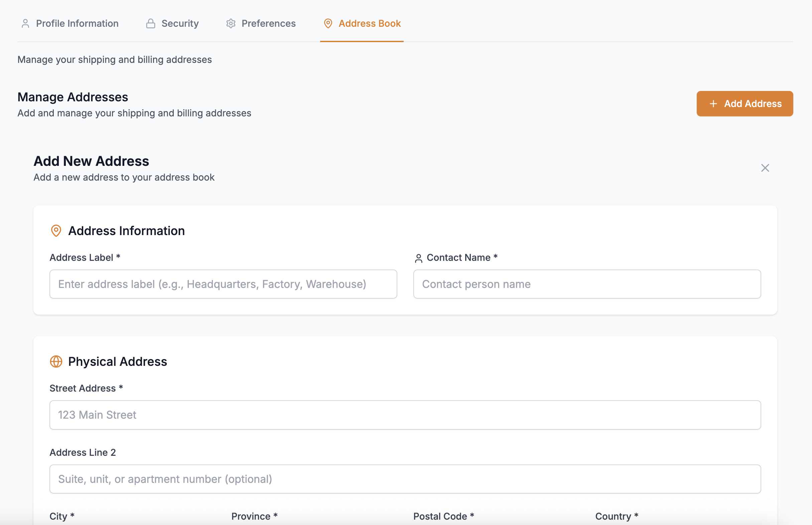This screenshot has width=812, height=525.
Task: Go to the Preferences tab
Action: [268, 23]
